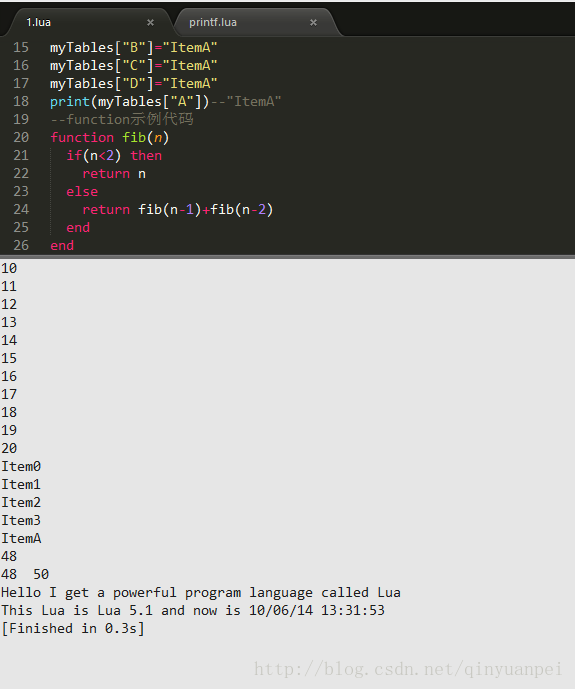Click line number 20 in gutter
The image size is (575, 689).
tap(21, 138)
